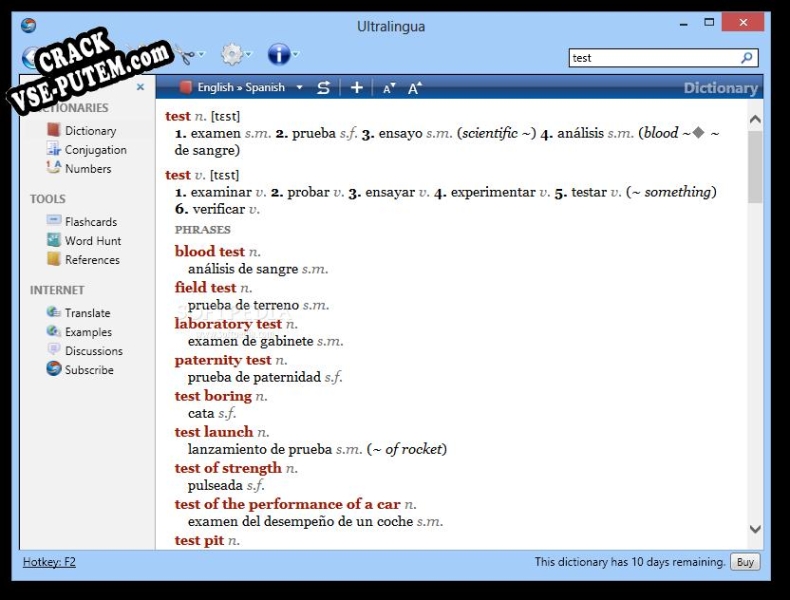Open Translate under the Internet section
The image size is (790, 600).
pos(87,313)
